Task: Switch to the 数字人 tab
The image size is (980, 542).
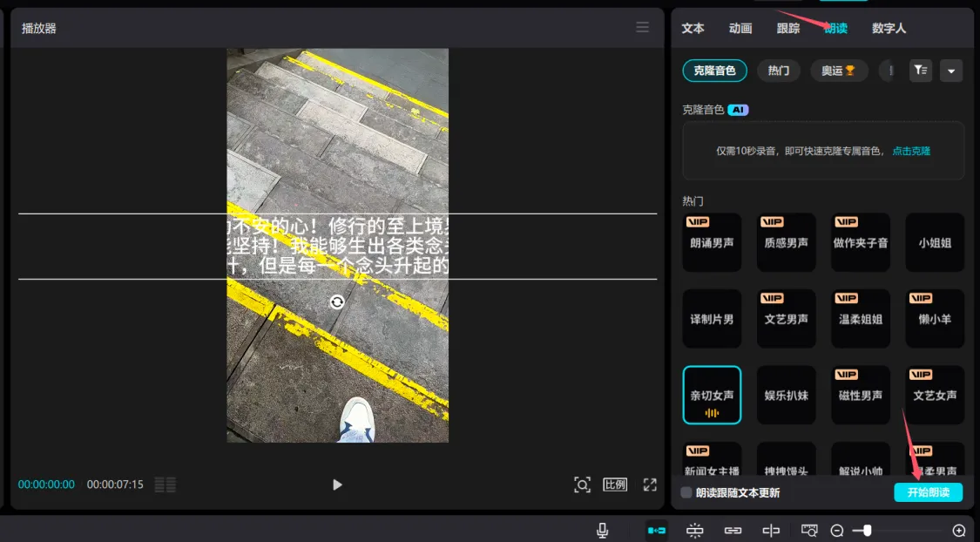Action: (889, 28)
